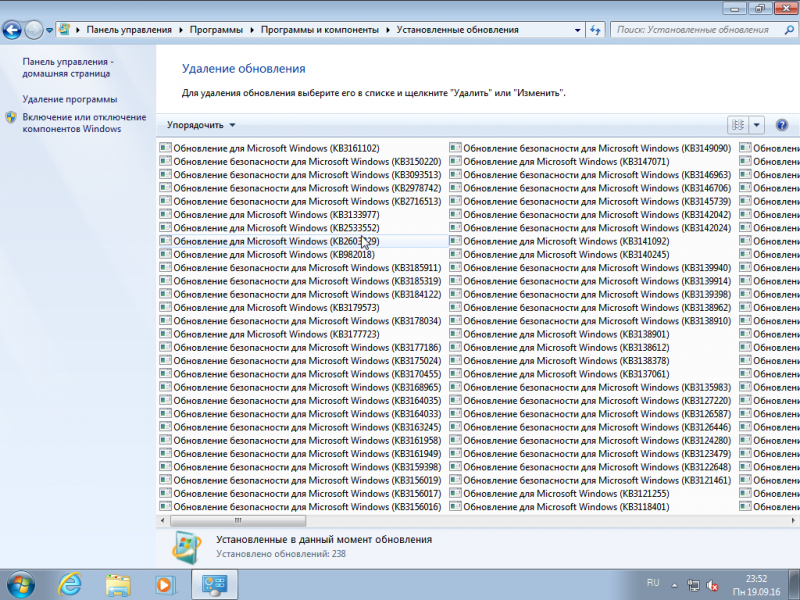The height and width of the screenshot is (600, 800).
Task: Click the change view icon button
Action: (738, 125)
